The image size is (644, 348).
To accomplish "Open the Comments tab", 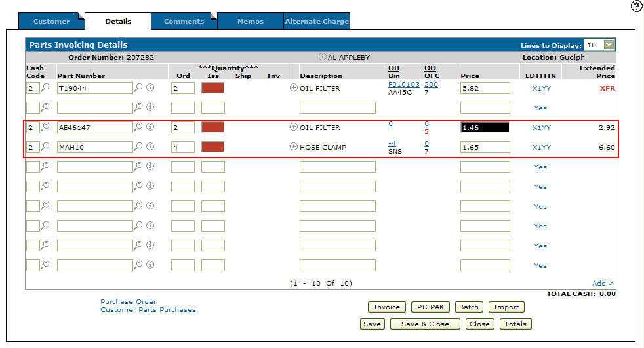I will (184, 22).
